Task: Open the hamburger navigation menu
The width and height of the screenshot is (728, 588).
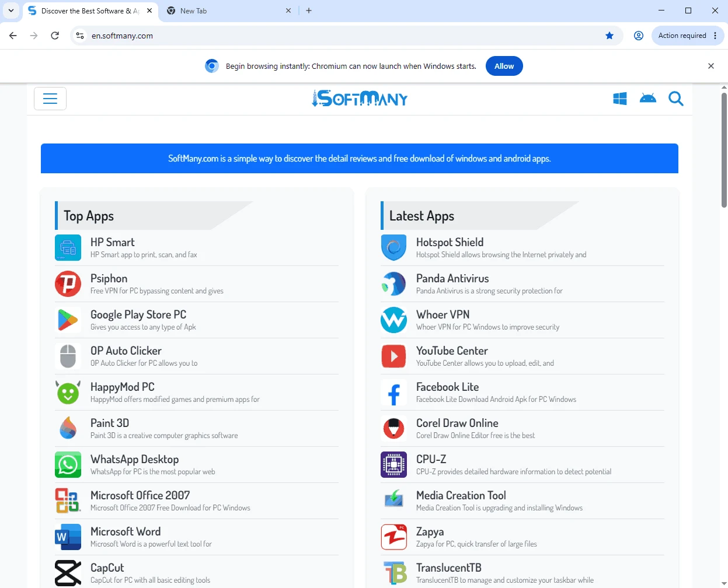Action: (50, 99)
